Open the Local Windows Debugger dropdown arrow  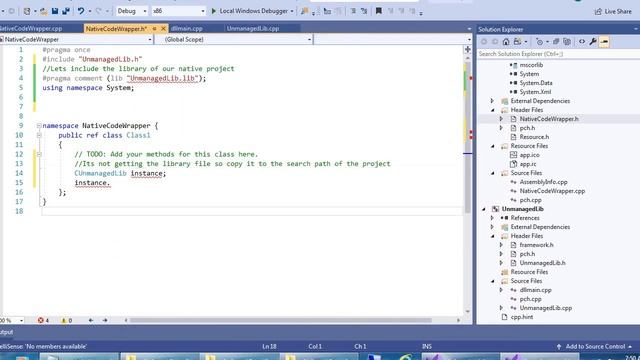[x=292, y=11]
